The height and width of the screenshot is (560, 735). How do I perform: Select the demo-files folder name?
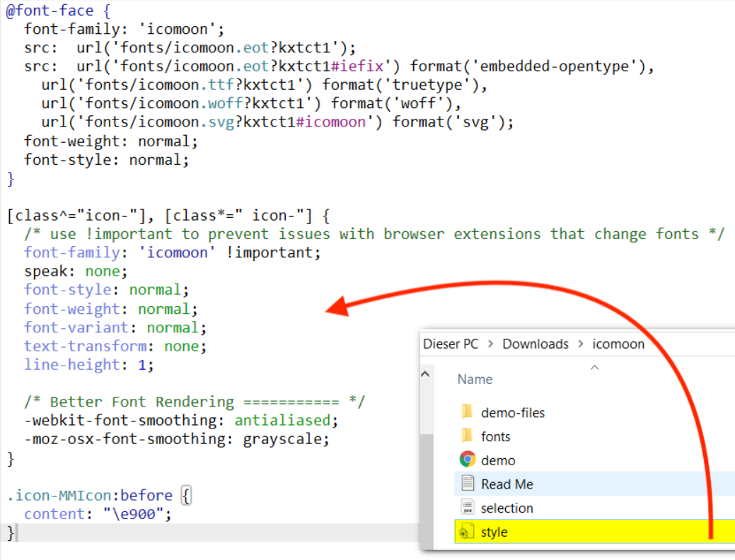513,413
